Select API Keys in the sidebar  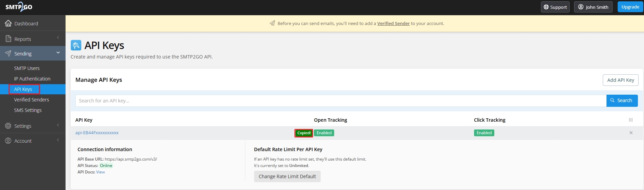click(23, 89)
